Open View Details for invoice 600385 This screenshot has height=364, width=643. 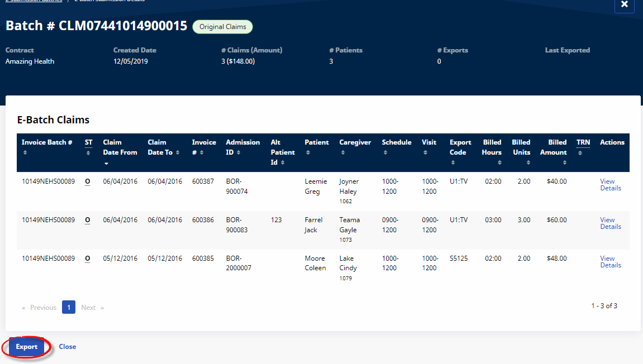tap(610, 262)
